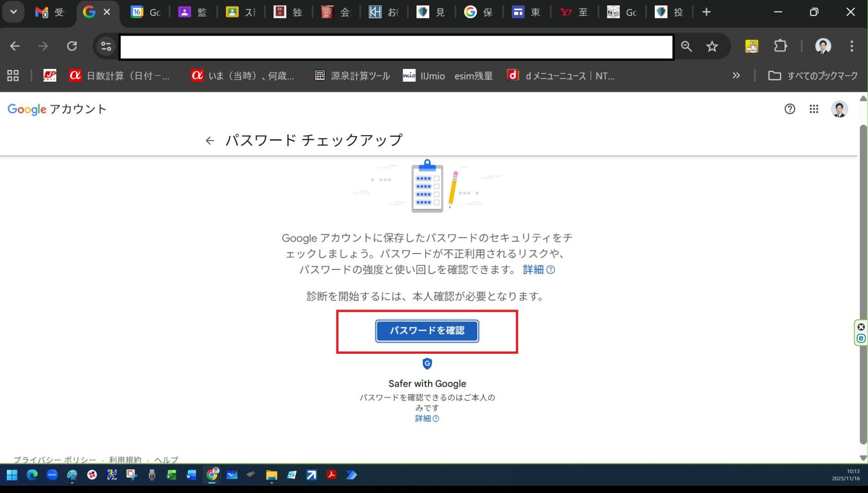Click the パスワードを確認 button
Viewport: 868px width, 493px height.
pyautogui.click(x=426, y=330)
